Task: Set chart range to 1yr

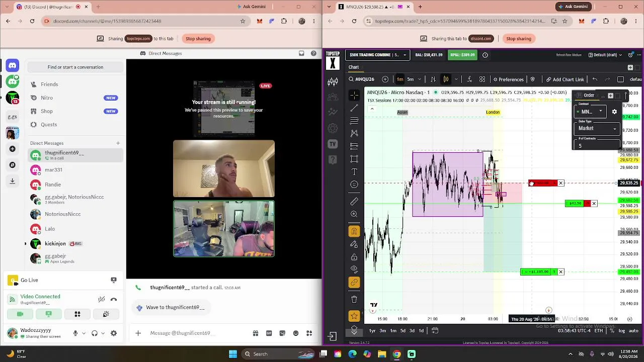Action: pyautogui.click(x=372, y=330)
